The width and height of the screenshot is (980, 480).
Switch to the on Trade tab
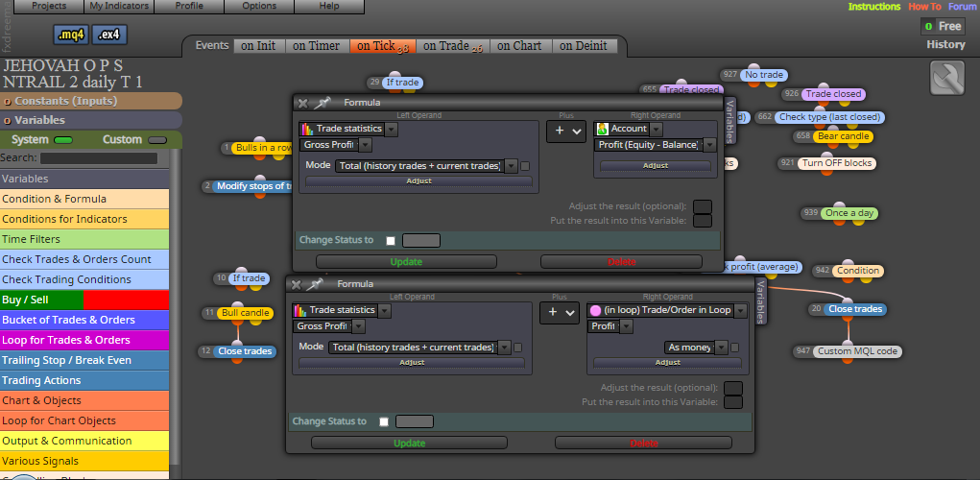[x=452, y=46]
